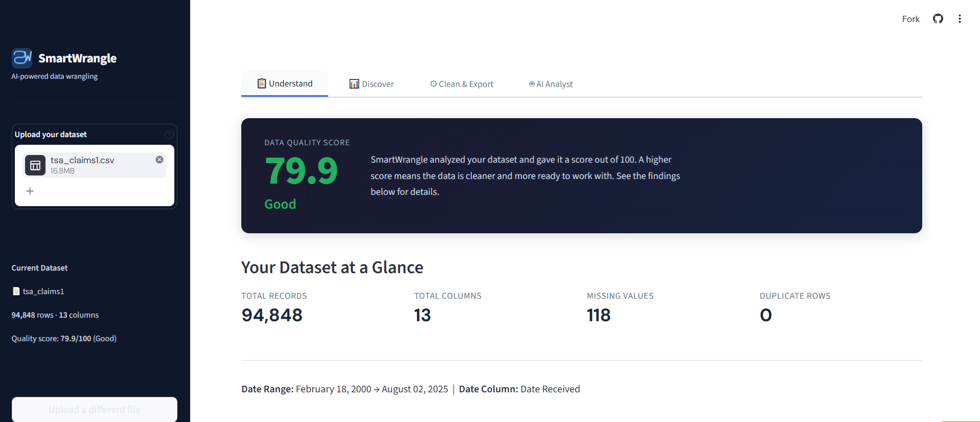Click the Missing Values count 118

599,315
